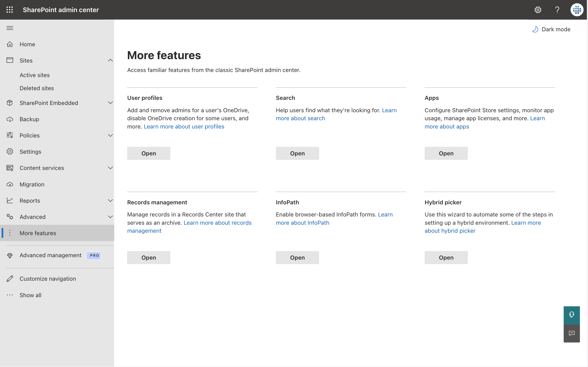Expand the Advanced chevron
This screenshot has width=588, height=367.
click(x=110, y=217)
